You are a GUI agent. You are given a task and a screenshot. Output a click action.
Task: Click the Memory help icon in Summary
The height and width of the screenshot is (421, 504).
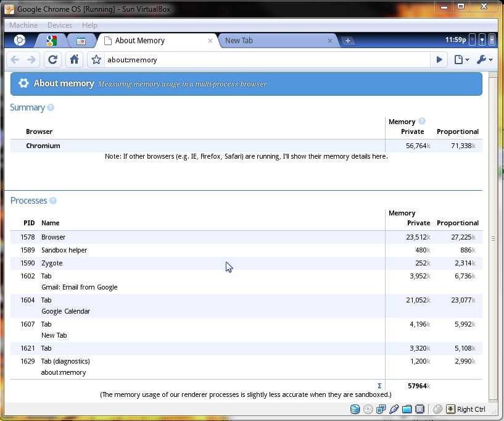click(422, 121)
